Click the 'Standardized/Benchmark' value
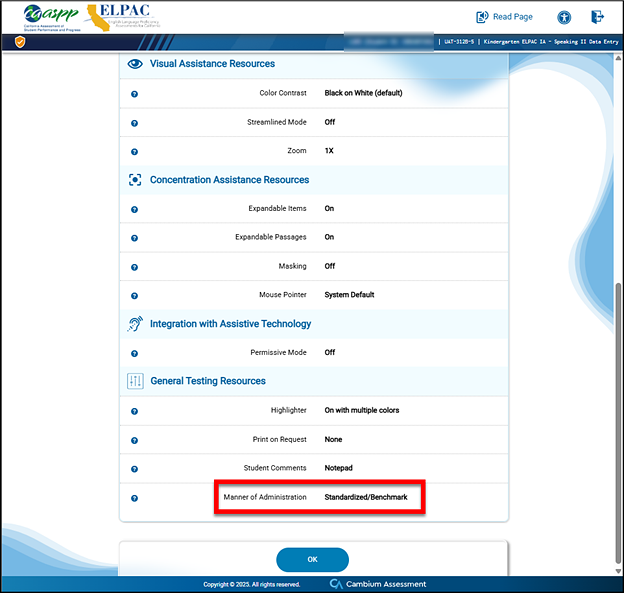 point(366,497)
